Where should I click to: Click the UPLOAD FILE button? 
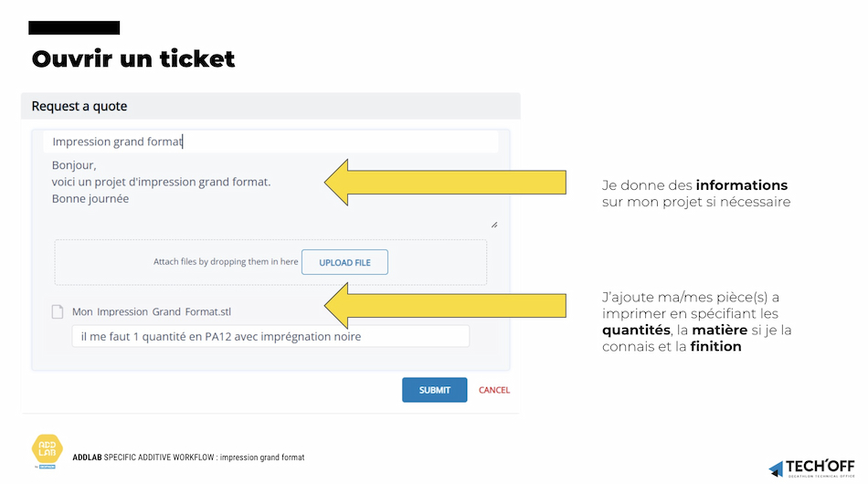[x=344, y=262]
